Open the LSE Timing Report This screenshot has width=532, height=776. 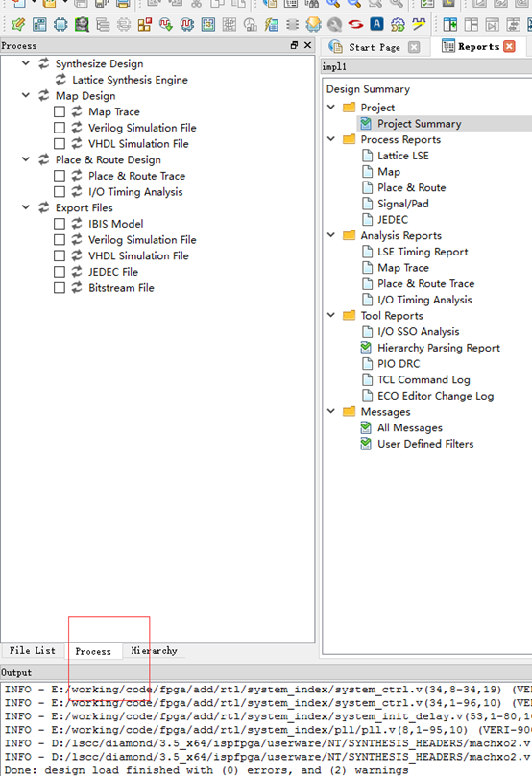(x=423, y=252)
